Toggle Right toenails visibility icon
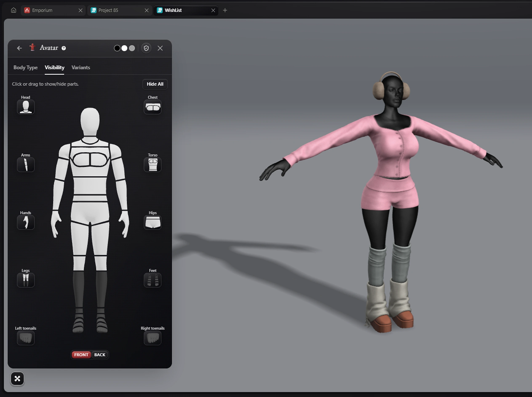The height and width of the screenshot is (397, 532). 152,338
